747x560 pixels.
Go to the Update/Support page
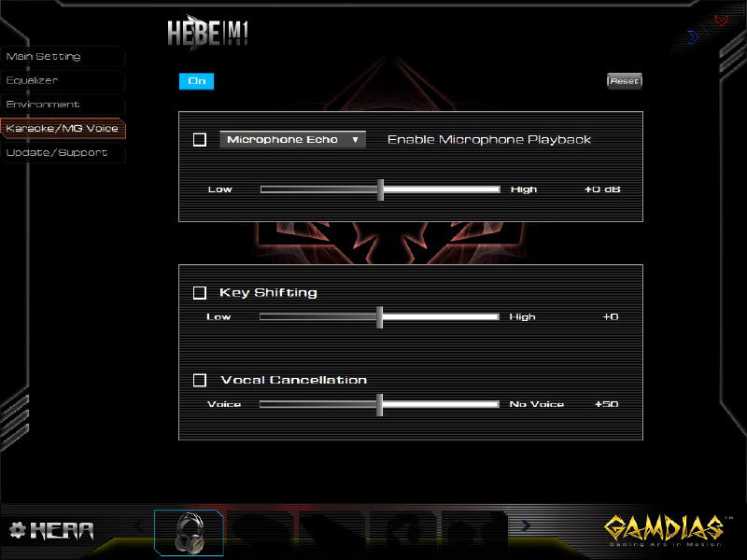pos(63,153)
